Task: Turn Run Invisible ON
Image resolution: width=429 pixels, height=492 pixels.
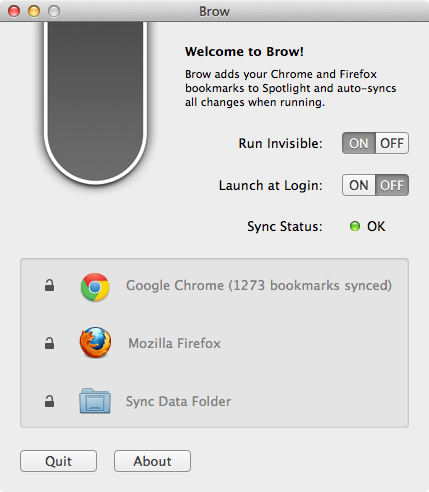Action: pyautogui.click(x=359, y=143)
